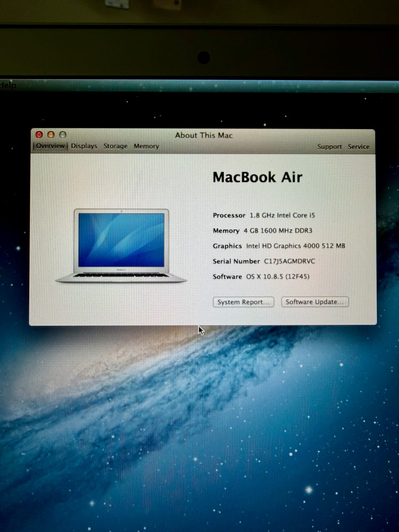Zoom the About This Mac window
This screenshot has height=532, width=399.
point(63,135)
